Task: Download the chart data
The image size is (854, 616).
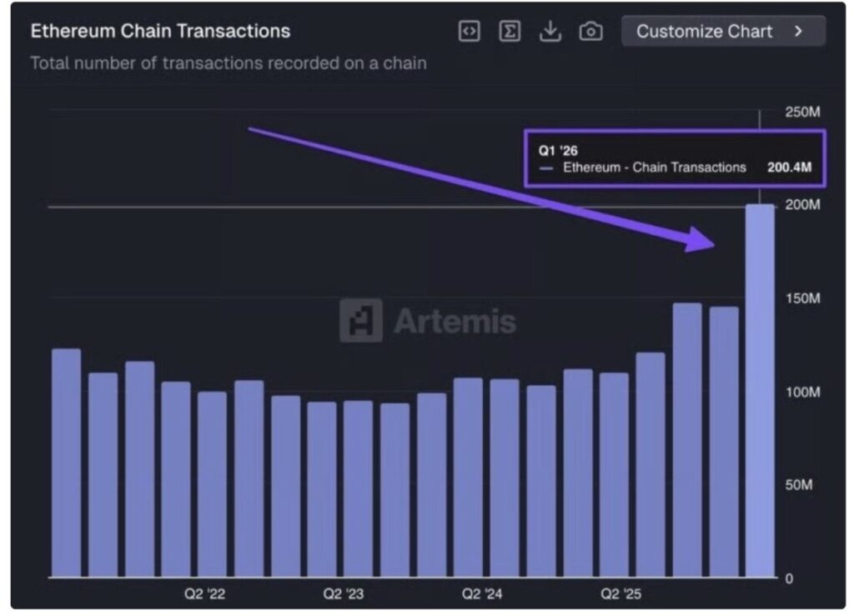Action: coord(550,32)
